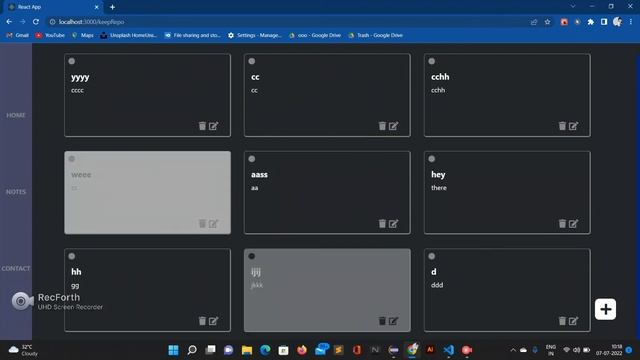Viewport: 640px width, 360px height.
Task: Click the hey note title text
Action: click(438, 174)
